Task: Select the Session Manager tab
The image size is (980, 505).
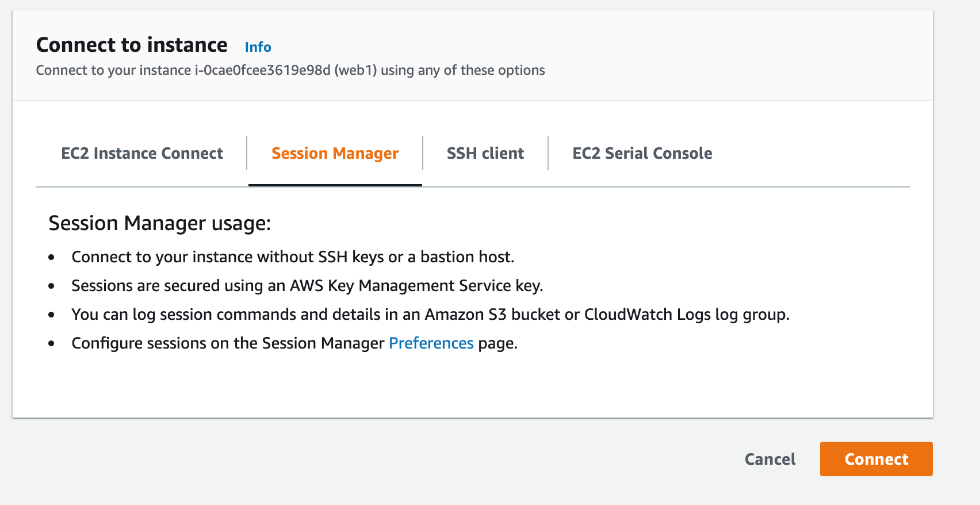Action: pyautogui.click(x=335, y=154)
